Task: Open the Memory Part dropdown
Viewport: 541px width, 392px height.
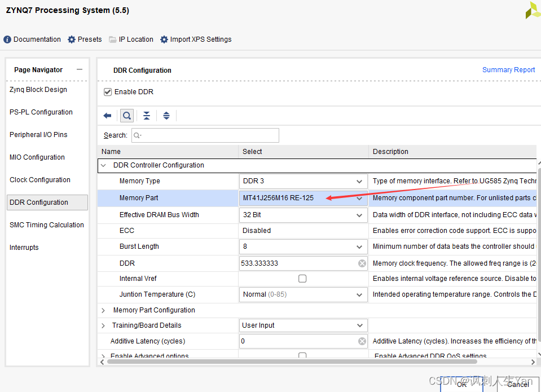Action: [x=359, y=198]
